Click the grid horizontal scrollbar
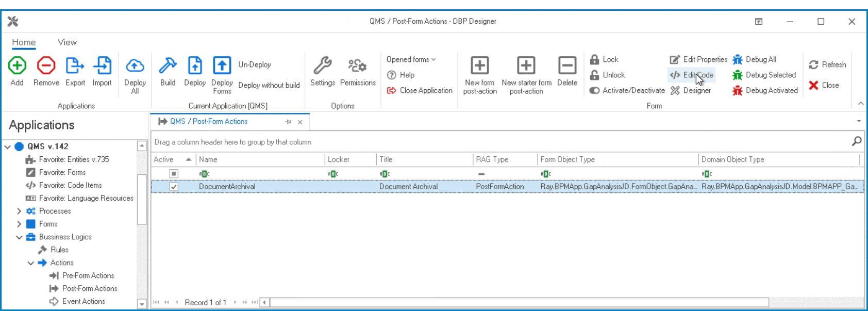The image size is (868, 311). 519,302
